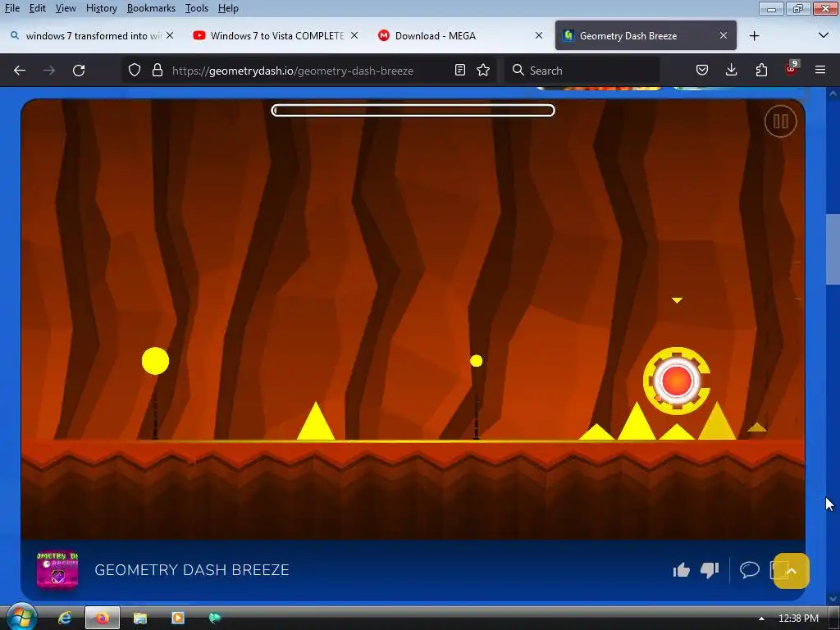This screenshot has width=840, height=630.
Task: Launch Internet Explorer from taskbar
Action: coord(65,619)
